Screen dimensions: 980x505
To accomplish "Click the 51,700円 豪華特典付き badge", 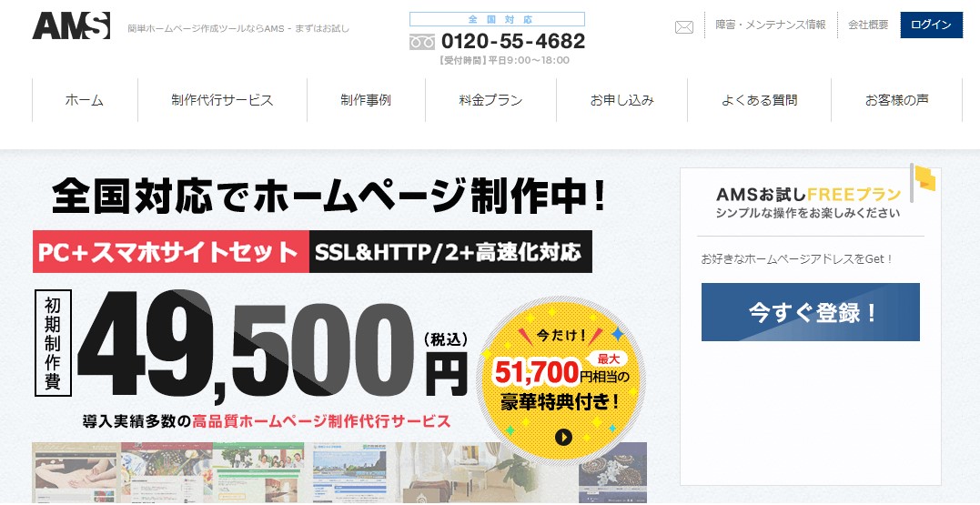I will 561,381.
